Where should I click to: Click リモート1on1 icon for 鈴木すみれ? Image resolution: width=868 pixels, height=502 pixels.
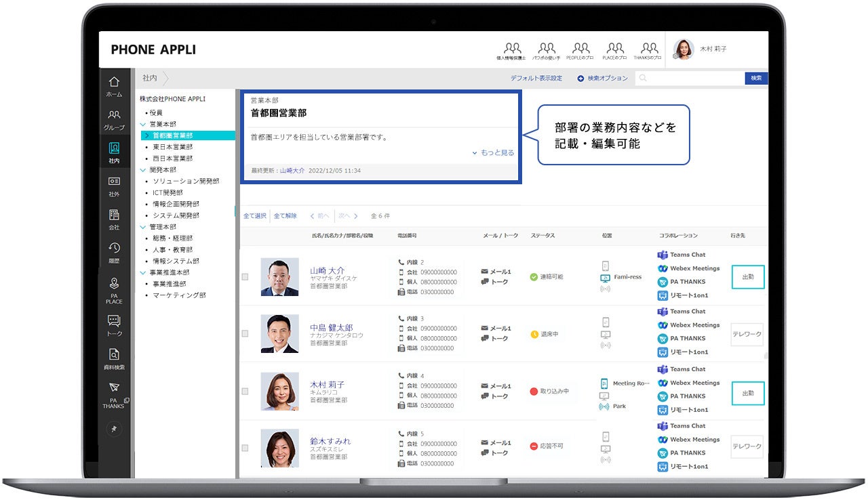click(x=663, y=467)
